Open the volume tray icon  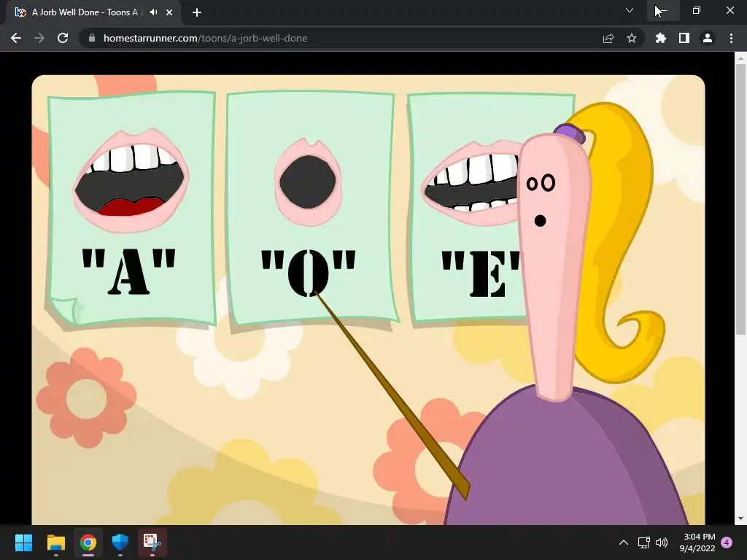click(x=661, y=542)
